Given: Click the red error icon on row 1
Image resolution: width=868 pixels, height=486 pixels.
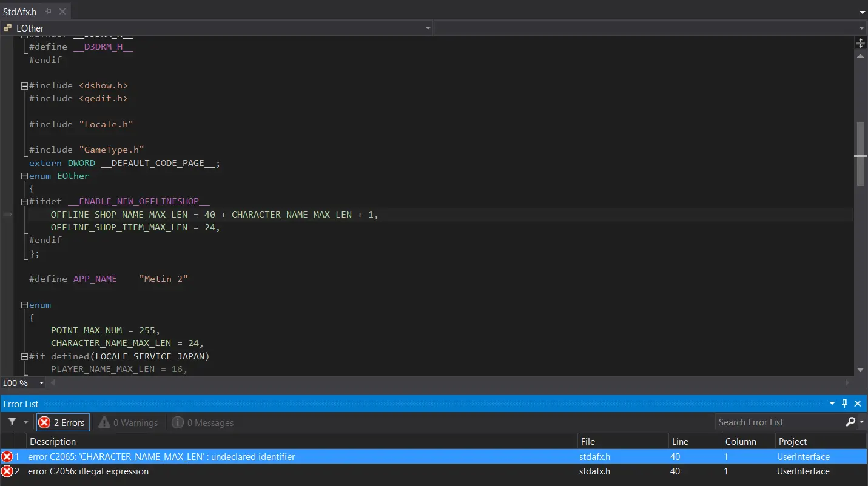Looking at the screenshot, I should (x=7, y=456).
